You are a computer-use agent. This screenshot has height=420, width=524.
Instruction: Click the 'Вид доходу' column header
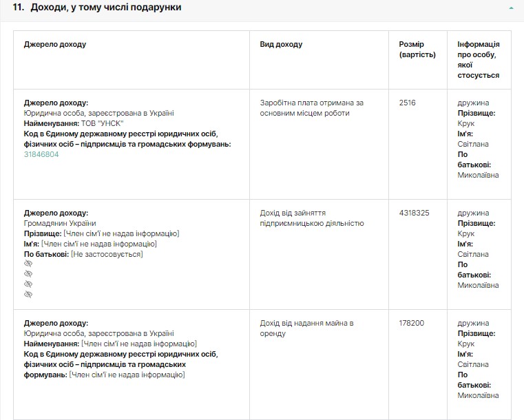281,45
